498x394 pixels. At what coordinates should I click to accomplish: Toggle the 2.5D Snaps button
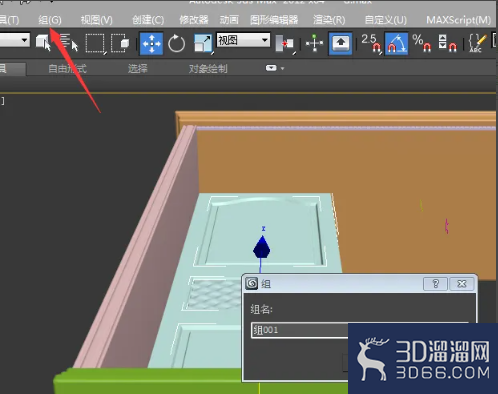[371, 43]
